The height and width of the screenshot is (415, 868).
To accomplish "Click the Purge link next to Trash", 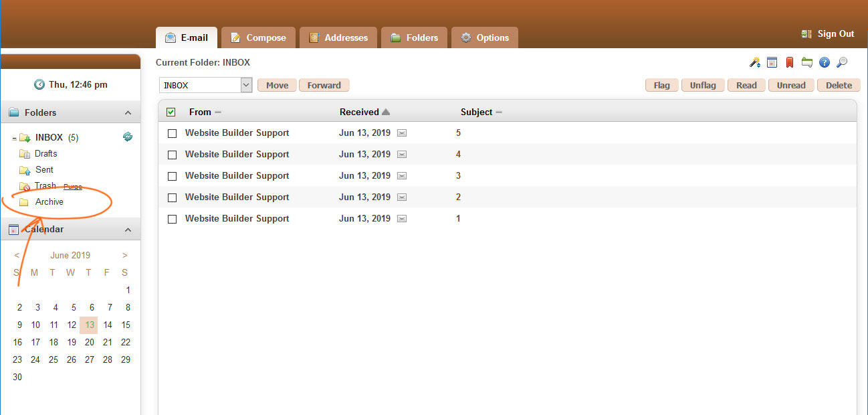I will point(73,187).
